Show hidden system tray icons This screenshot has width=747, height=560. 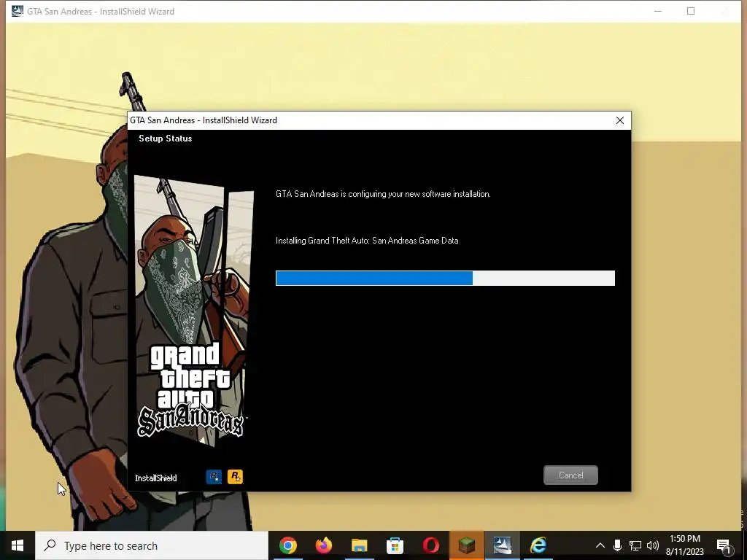tap(600, 545)
